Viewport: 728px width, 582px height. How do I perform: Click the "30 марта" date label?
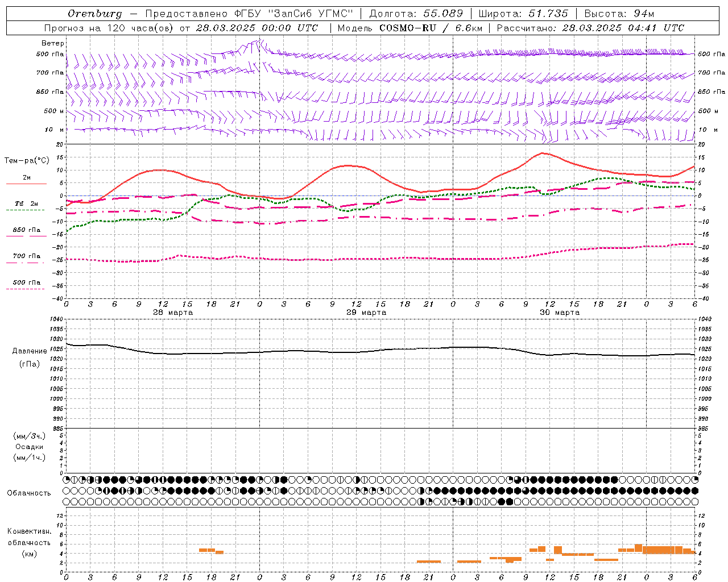pos(560,313)
